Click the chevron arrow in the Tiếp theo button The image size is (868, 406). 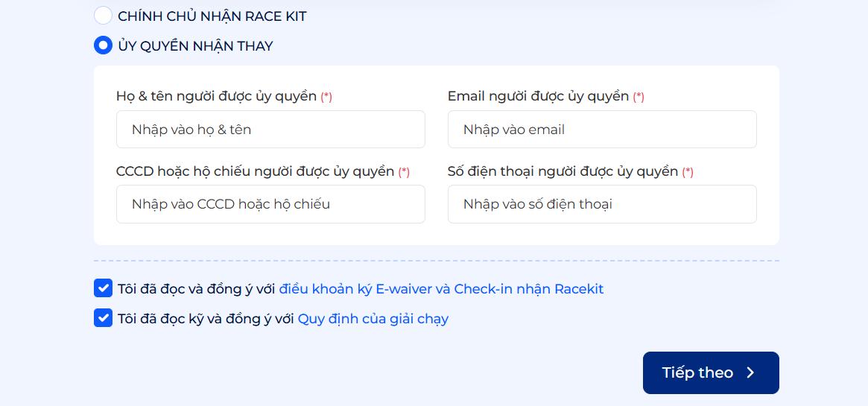coord(750,372)
